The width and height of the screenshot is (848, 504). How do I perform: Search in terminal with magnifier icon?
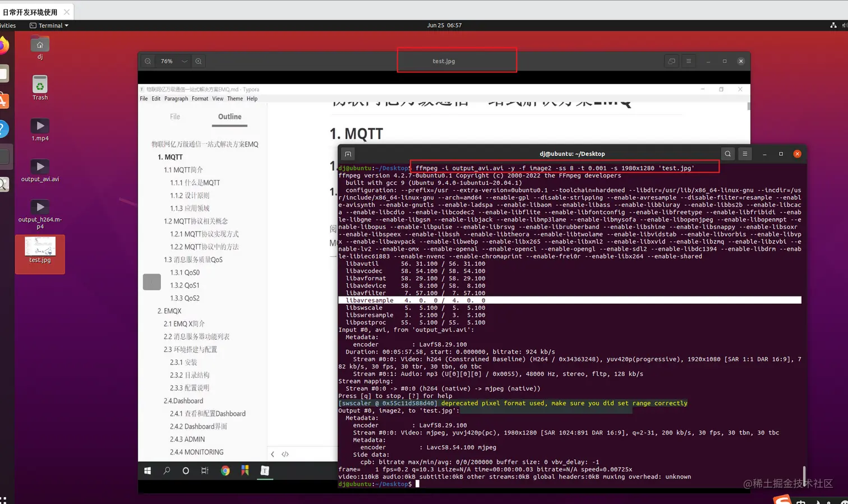[x=727, y=154]
